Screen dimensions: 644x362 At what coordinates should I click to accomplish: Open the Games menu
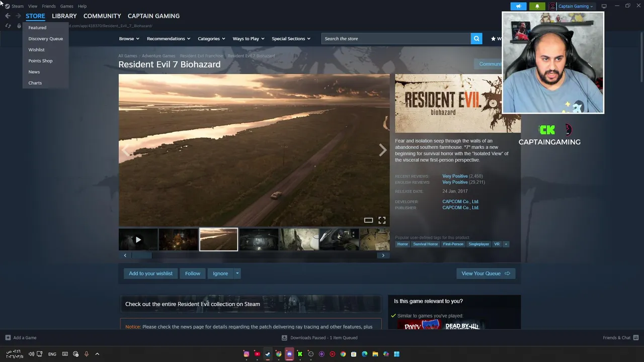tap(66, 6)
